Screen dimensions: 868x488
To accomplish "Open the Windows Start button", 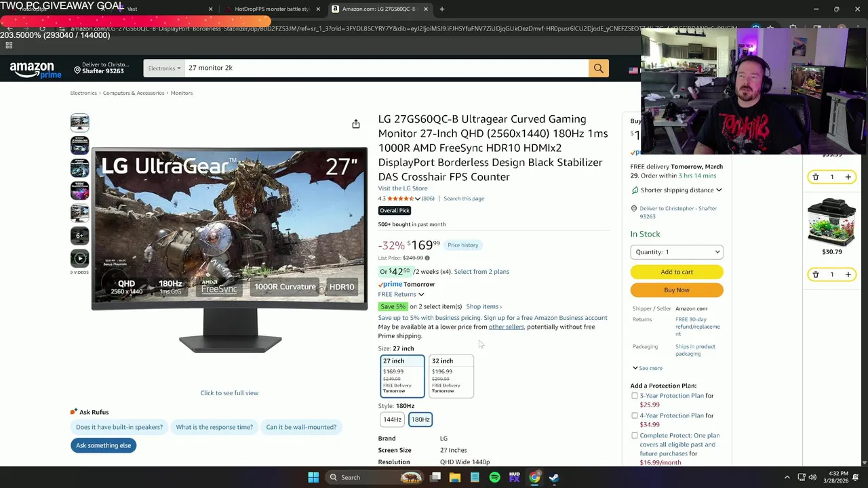I will point(313,477).
